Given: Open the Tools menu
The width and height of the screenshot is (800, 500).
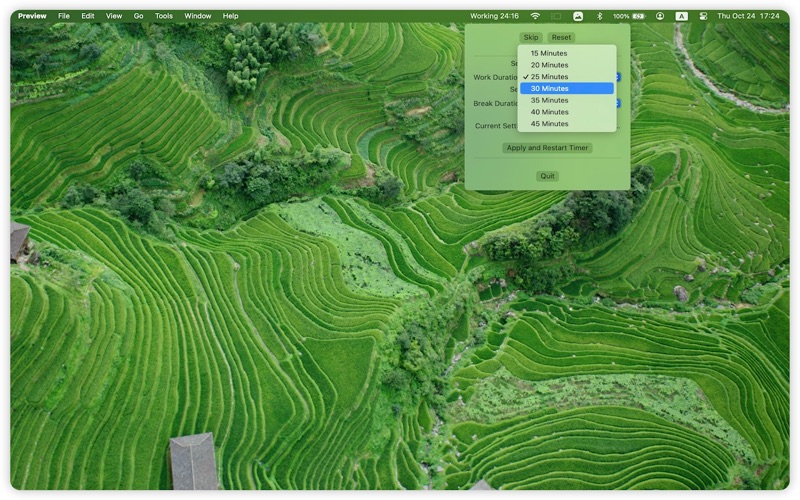Looking at the screenshot, I should point(164,16).
